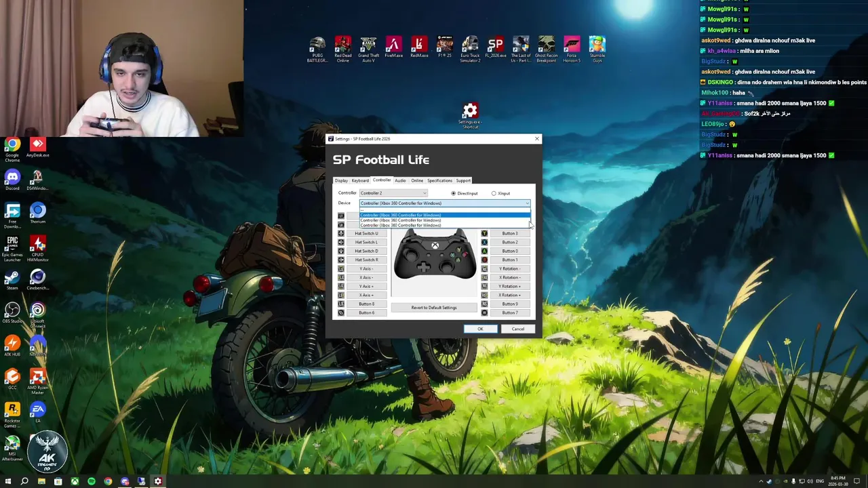
Task: Remap the Hat Switch D button
Action: (366, 251)
